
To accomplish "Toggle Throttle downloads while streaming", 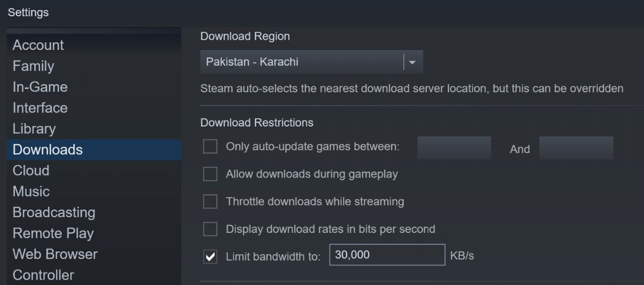I will coord(210,202).
